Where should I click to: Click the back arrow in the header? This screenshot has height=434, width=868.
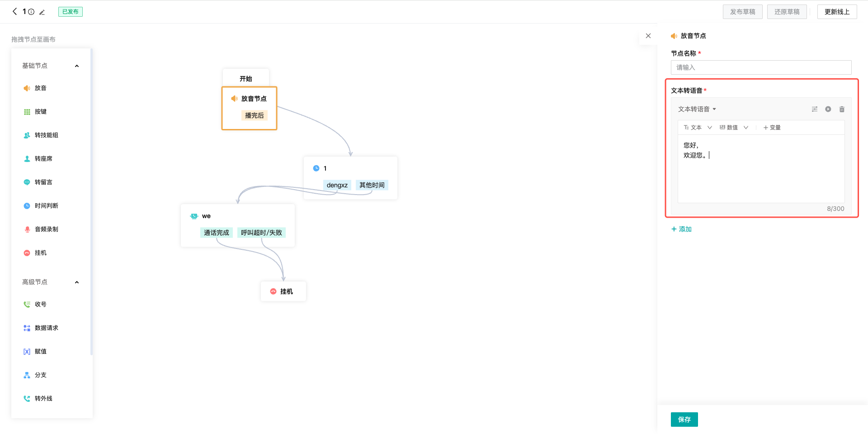coord(14,12)
